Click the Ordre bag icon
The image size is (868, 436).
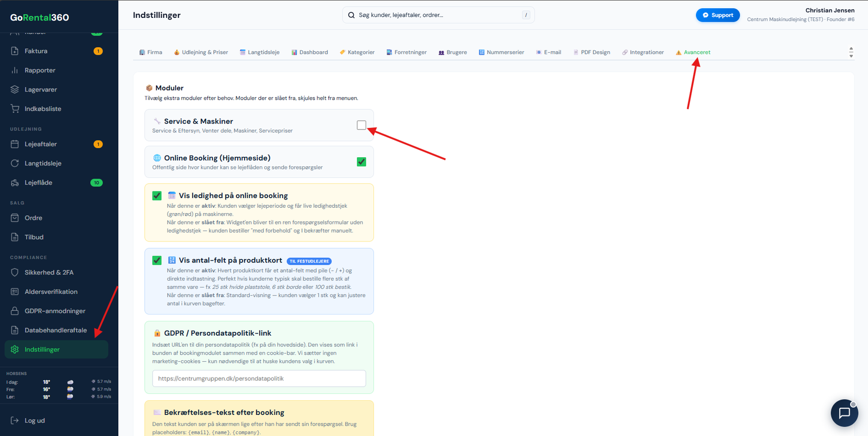coord(15,218)
